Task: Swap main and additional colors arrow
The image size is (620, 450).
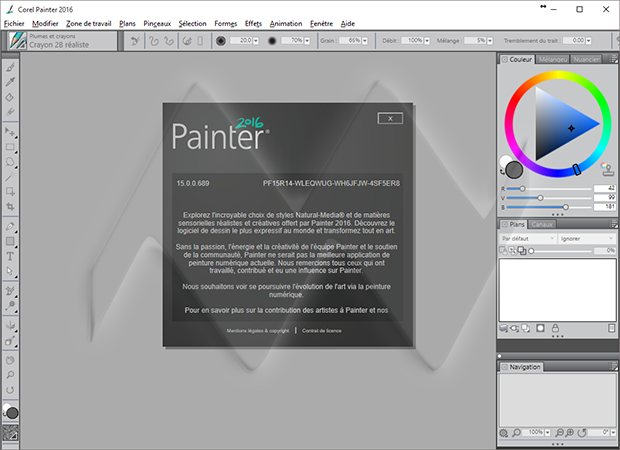Action: [x=502, y=172]
